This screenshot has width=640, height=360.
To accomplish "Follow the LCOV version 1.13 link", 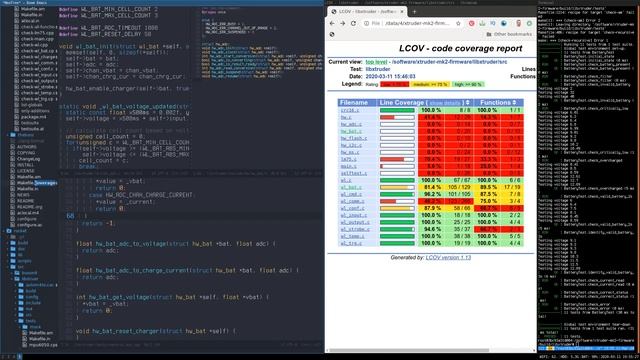I will (x=448, y=258).
